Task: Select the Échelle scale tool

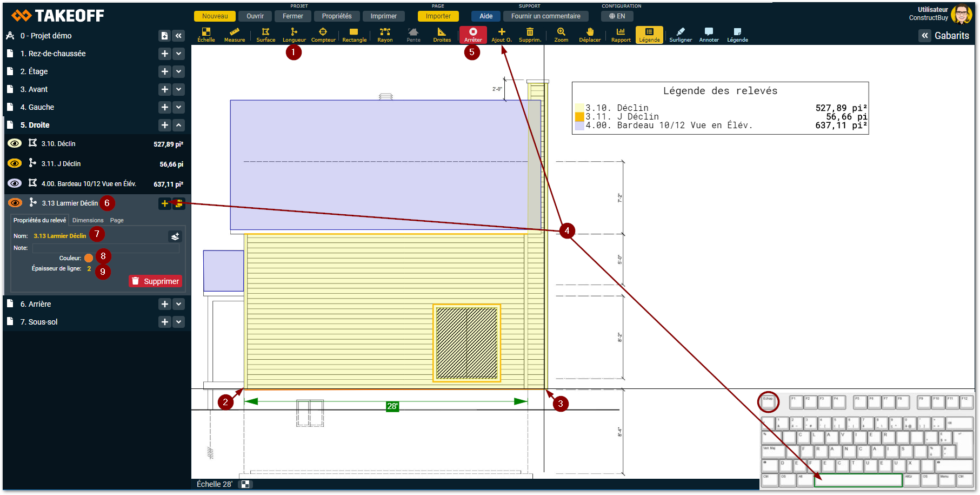Action: 206,35
